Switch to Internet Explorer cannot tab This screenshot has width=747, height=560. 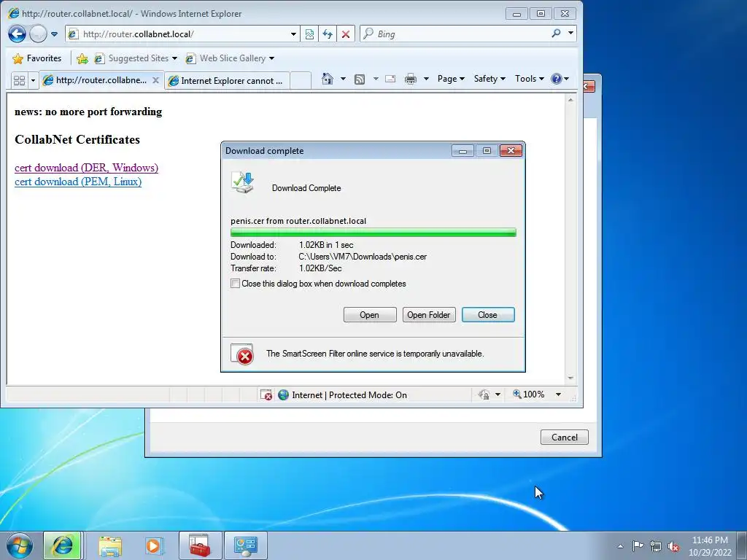[x=228, y=81]
